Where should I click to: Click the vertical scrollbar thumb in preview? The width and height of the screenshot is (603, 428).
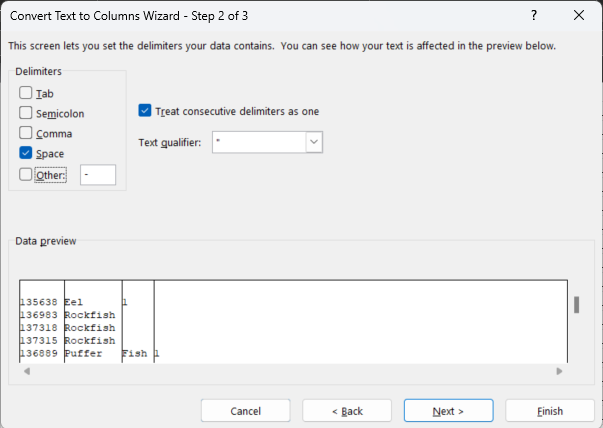576,305
